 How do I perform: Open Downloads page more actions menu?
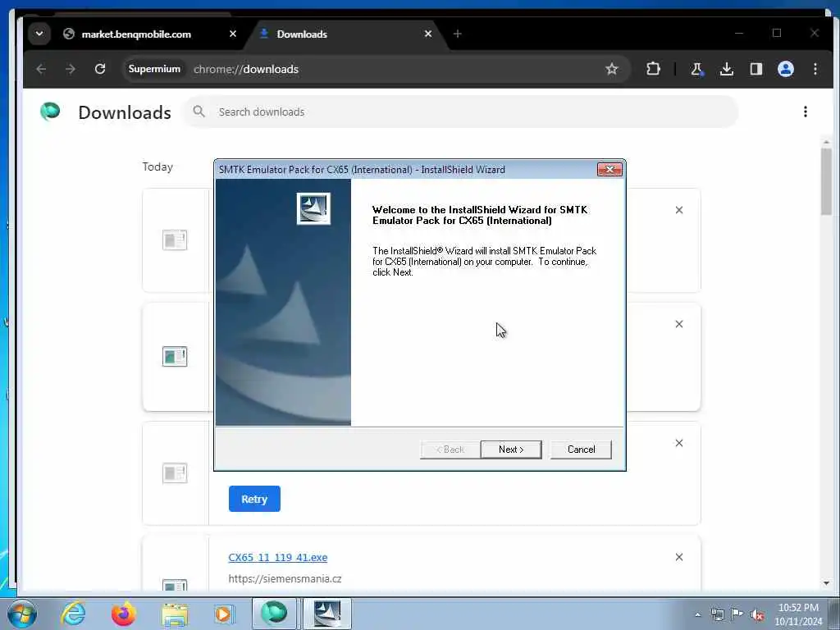click(x=806, y=112)
